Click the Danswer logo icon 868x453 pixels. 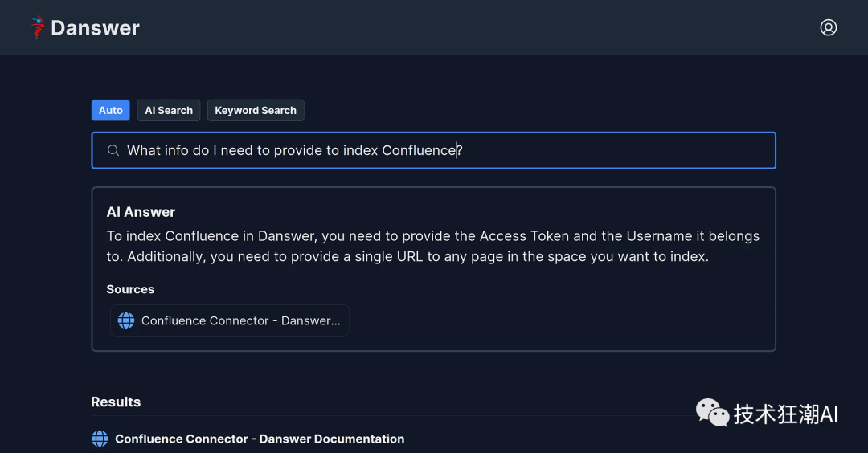coord(37,27)
